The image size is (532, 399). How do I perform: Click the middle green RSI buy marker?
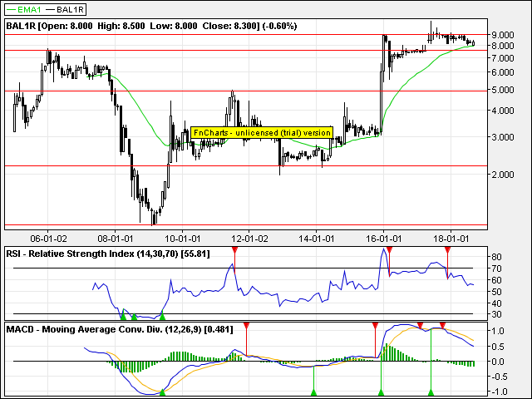click(134, 317)
